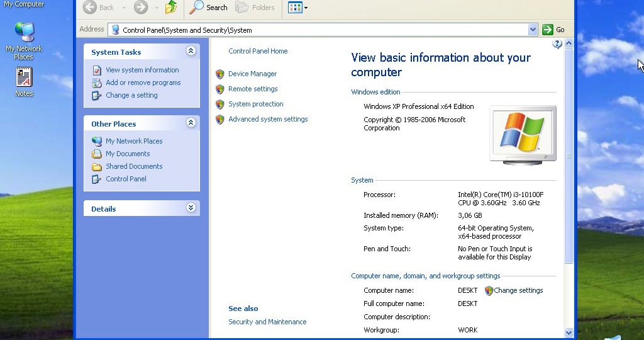Open My Network Places sidebar link
The image size is (644, 340).
(x=134, y=141)
